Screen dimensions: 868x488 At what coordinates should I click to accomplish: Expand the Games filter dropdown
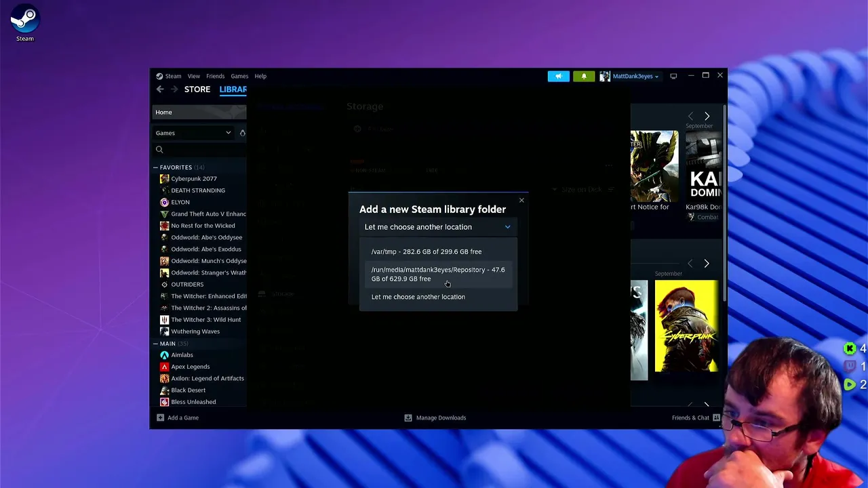point(193,133)
